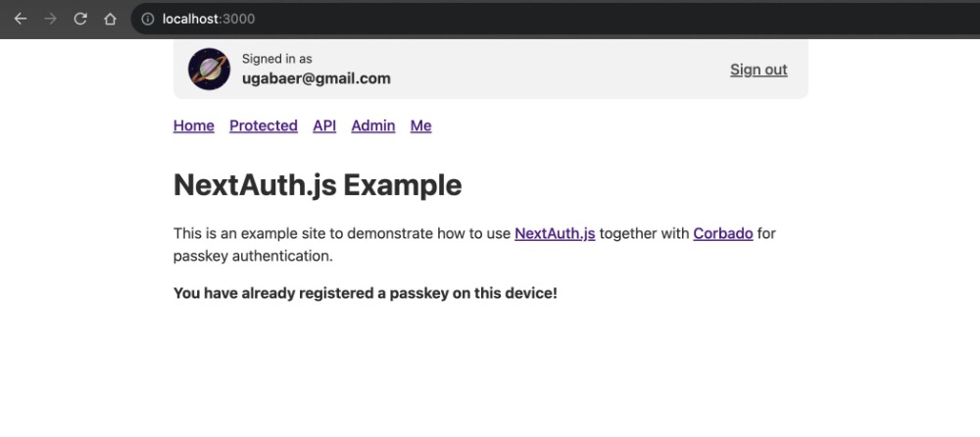Viewport: 980px width, 437px height.
Task: Click the Saturn planet avatar image
Action: (x=210, y=69)
